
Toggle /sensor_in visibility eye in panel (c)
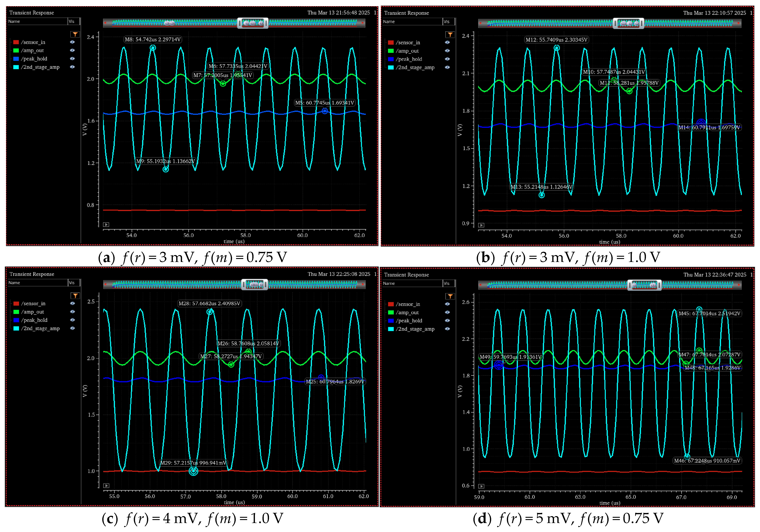[x=73, y=303]
